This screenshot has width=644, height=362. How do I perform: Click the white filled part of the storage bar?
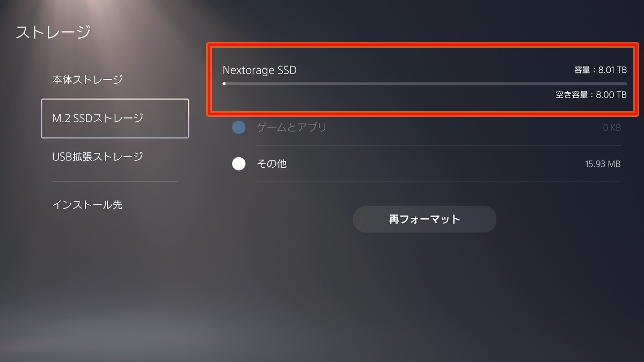pos(224,84)
